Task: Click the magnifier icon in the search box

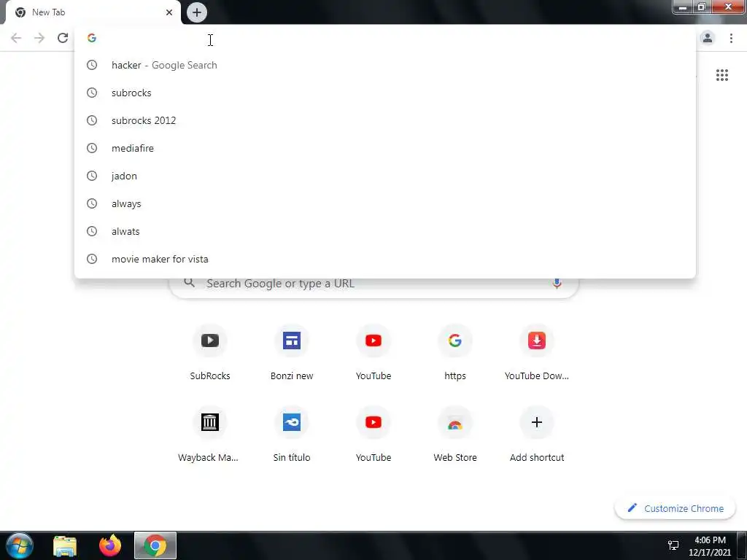Action: 189,283
